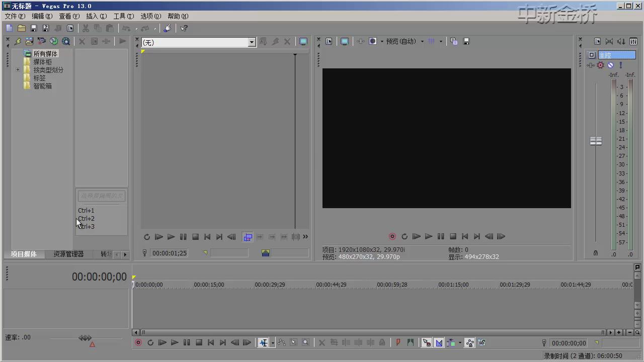Screen dimensions: 644x362
Task: Click the media search tags input field
Action: pyautogui.click(x=101, y=196)
